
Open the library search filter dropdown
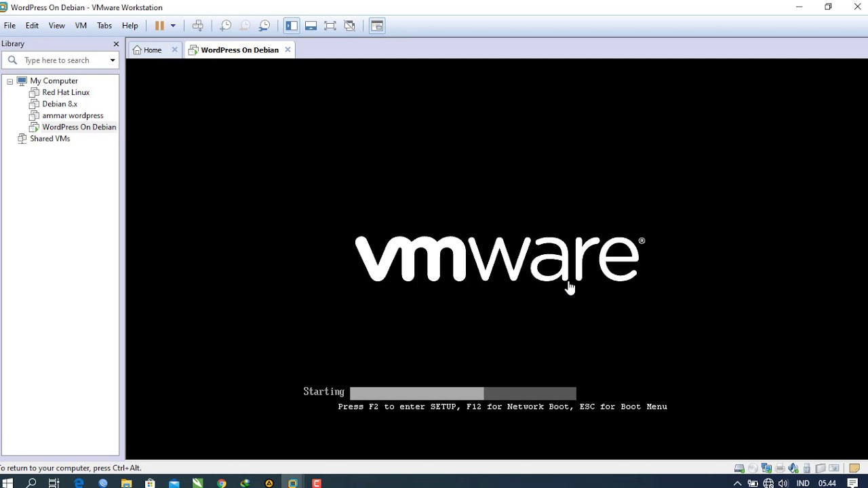pyautogui.click(x=113, y=60)
